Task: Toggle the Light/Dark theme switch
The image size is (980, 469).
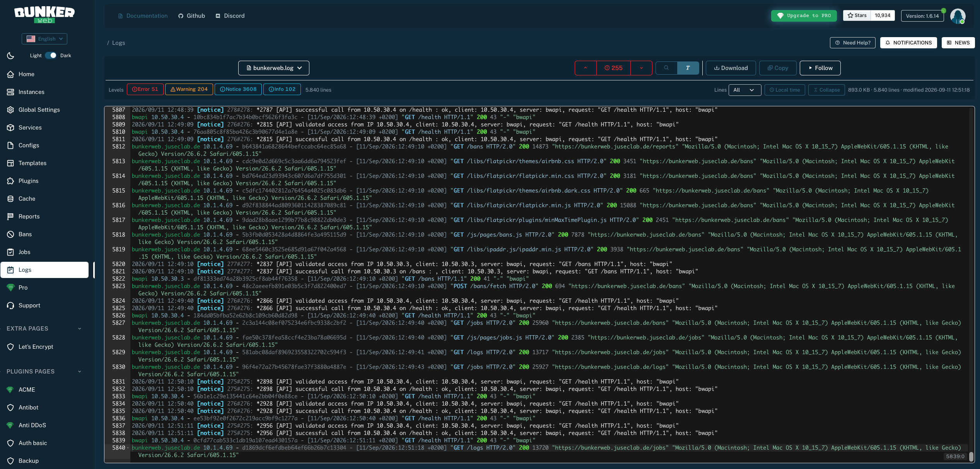Action: 51,55
